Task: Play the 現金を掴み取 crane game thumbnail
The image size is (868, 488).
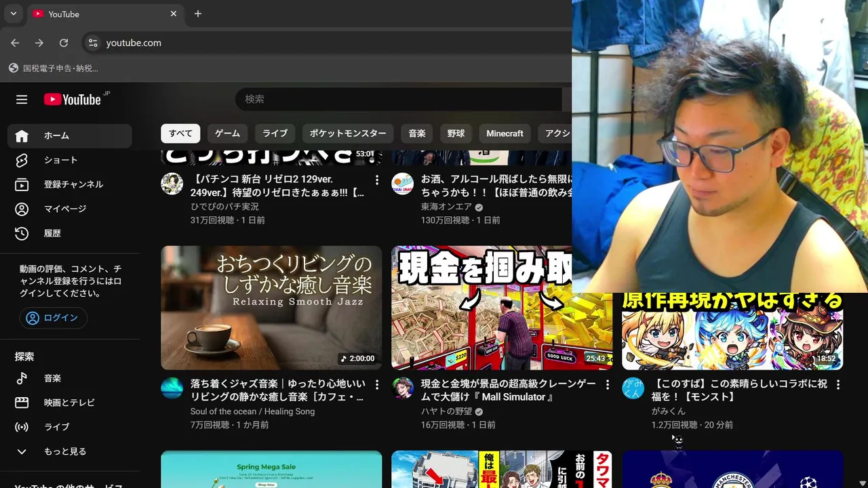Action: click(502, 308)
